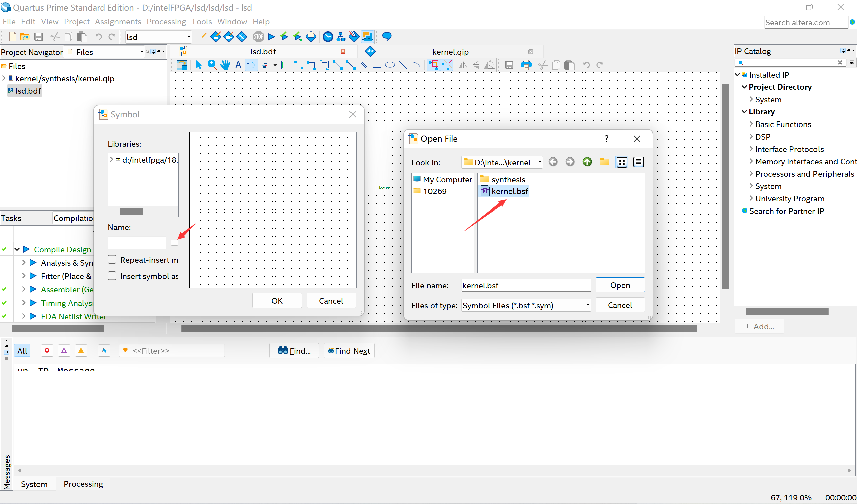Viewport: 857px width, 504px height.
Task: Click the green parent directory arrow
Action: pos(587,162)
